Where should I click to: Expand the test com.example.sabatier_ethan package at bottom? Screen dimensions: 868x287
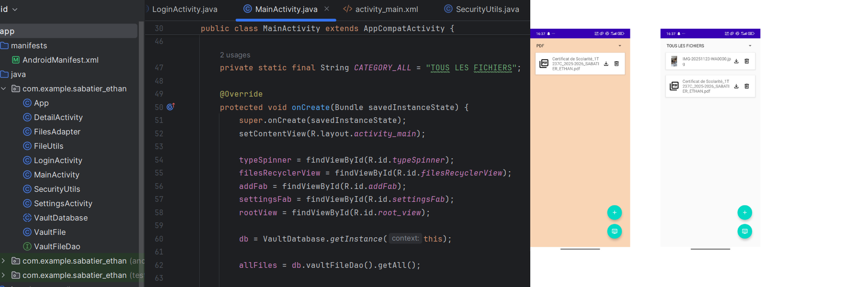[x=4, y=275]
